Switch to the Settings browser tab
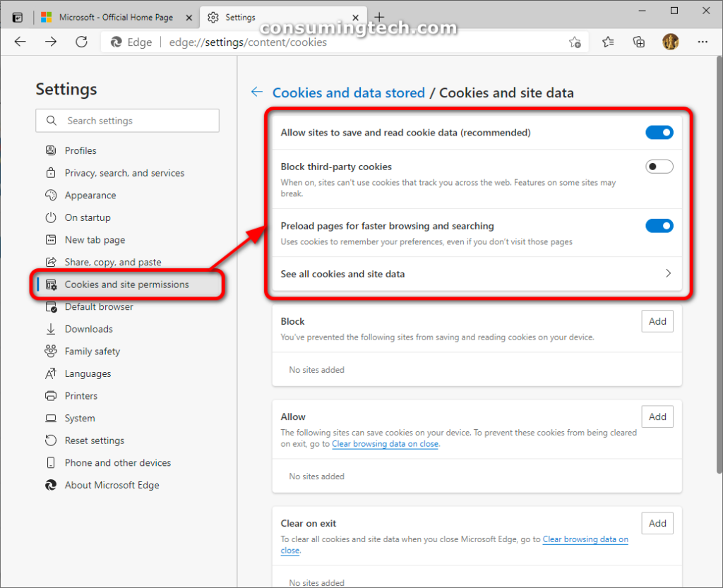 click(x=284, y=18)
